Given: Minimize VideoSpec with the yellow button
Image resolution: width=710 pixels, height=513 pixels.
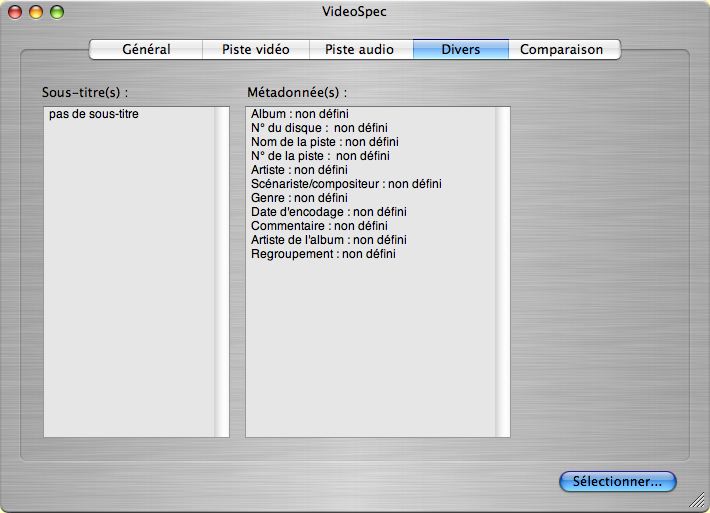Looking at the screenshot, I should (x=36, y=12).
